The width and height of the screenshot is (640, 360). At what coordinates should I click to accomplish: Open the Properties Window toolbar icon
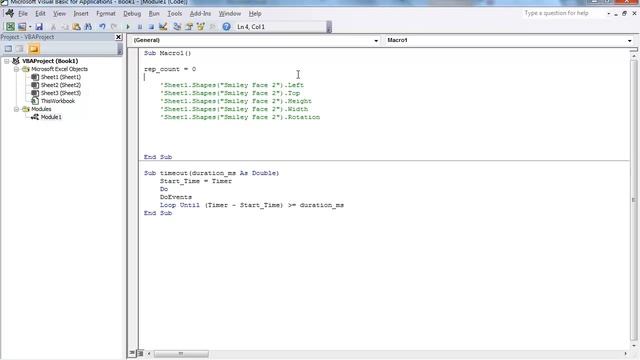click(x=189, y=27)
